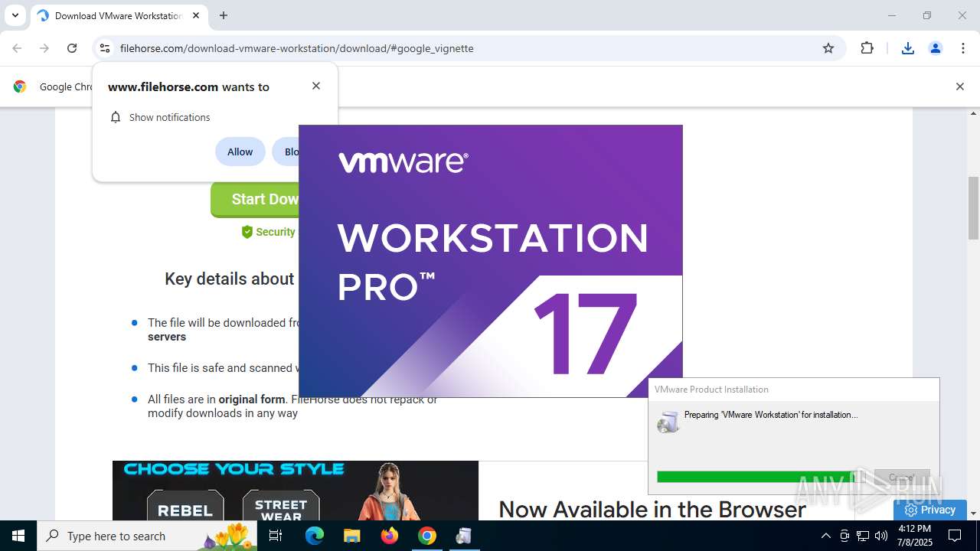This screenshot has height=551, width=980.
Task: Click the Choose Your Style ad banner
Action: click(296, 491)
